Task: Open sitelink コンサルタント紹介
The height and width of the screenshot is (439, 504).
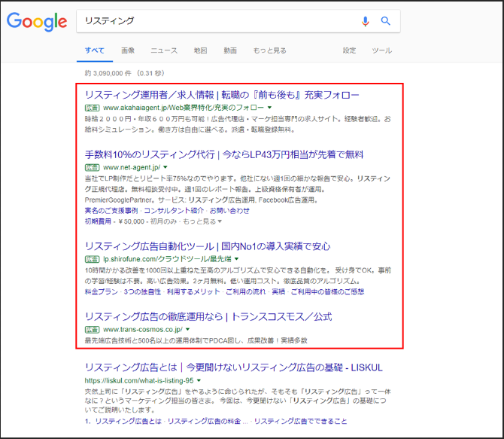Action: tap(174, 211)
